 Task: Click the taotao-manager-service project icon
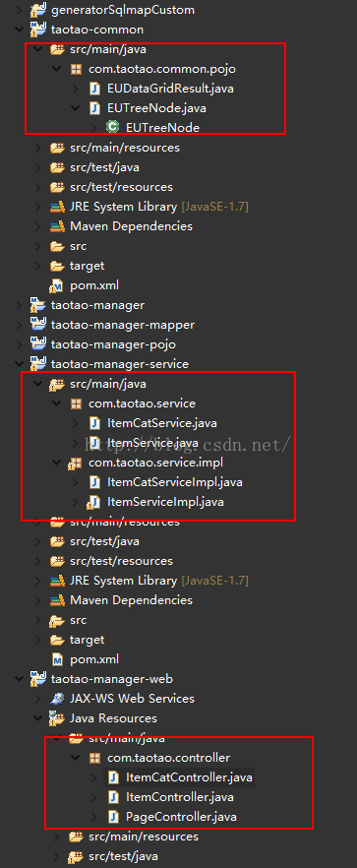(38, 364)
